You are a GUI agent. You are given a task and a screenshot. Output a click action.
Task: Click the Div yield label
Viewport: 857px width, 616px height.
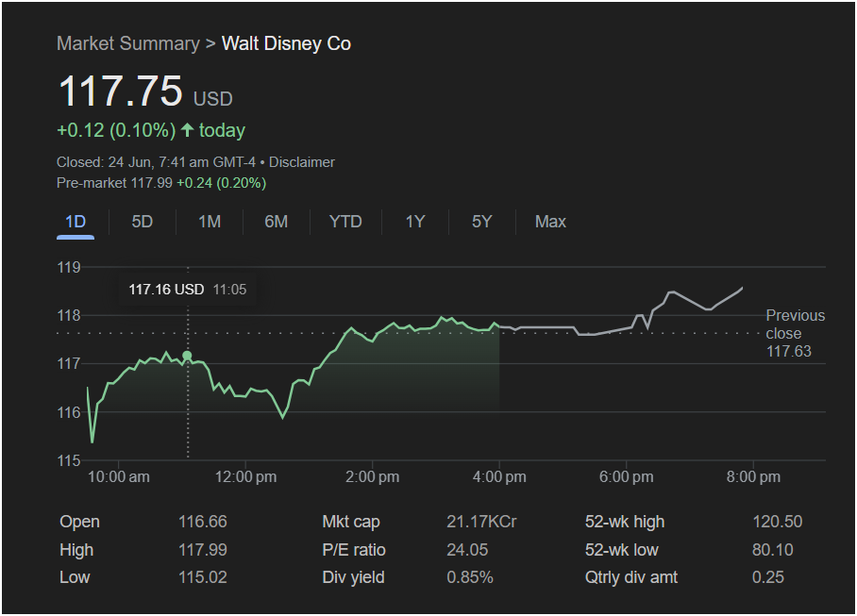[x=354, y=577]
